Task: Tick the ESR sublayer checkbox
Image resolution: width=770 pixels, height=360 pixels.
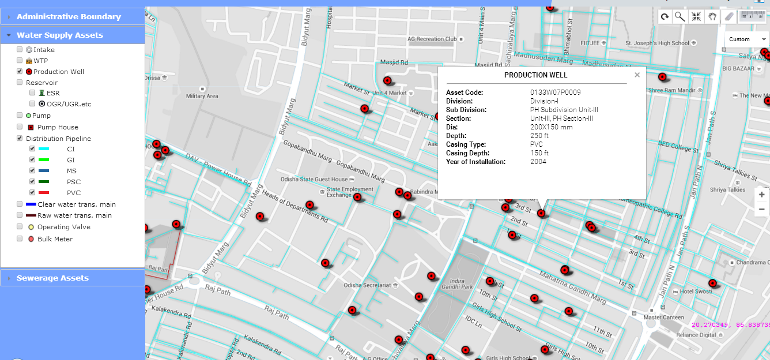Action: point(32,93)
